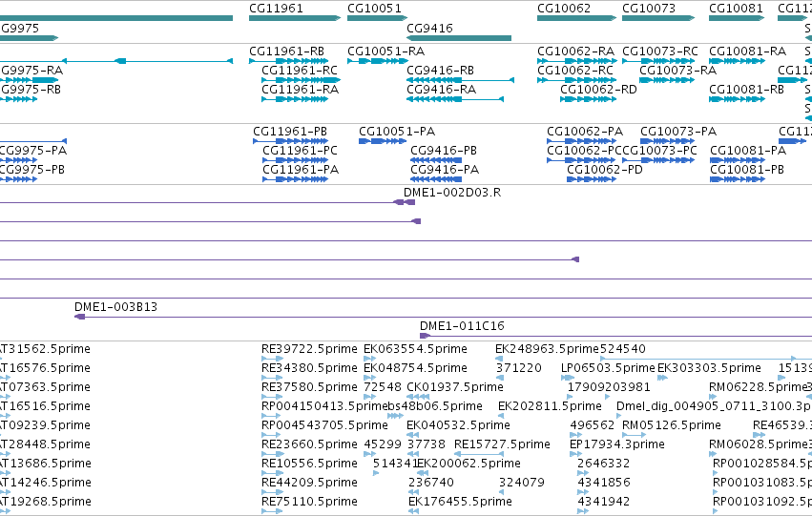This screenshot has height=516, width=812.
Task: Click EST label 496562
Action: point(593,424)
